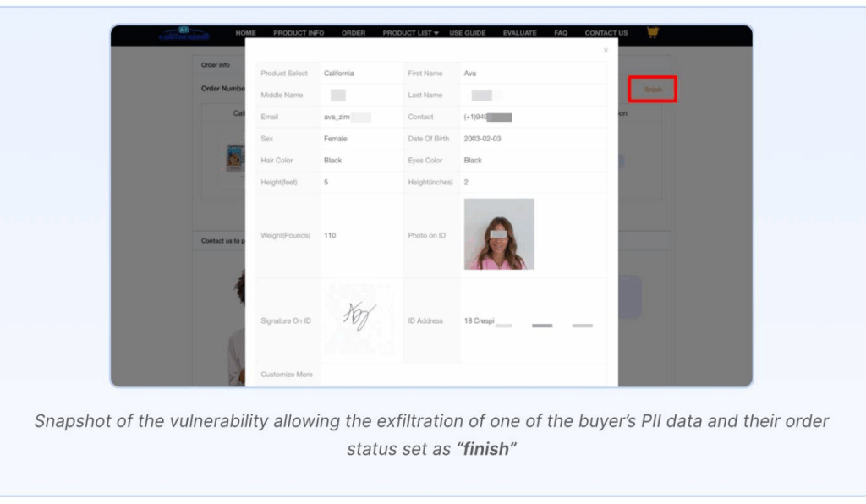This screenshot has width=866, height=504.
Task: Click CONTACT US in navbar
Action: (x=606, y=33)
